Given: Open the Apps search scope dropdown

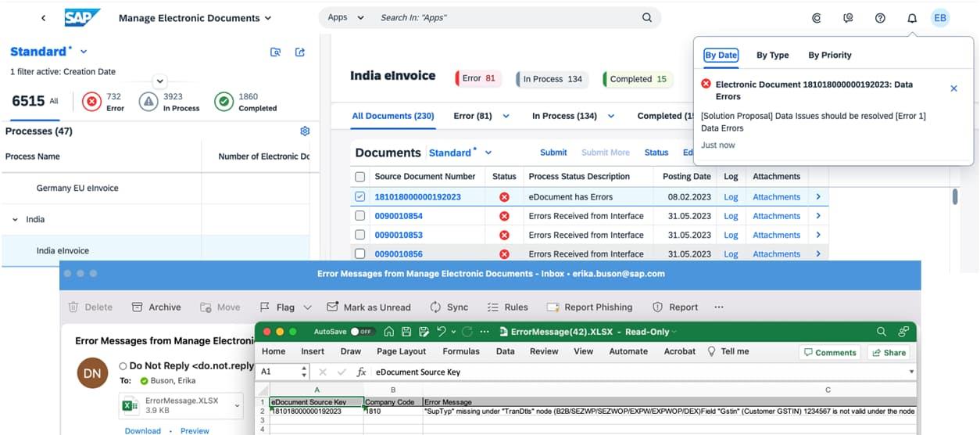Looking at the screenshot, I should click(x=360, y=17).
